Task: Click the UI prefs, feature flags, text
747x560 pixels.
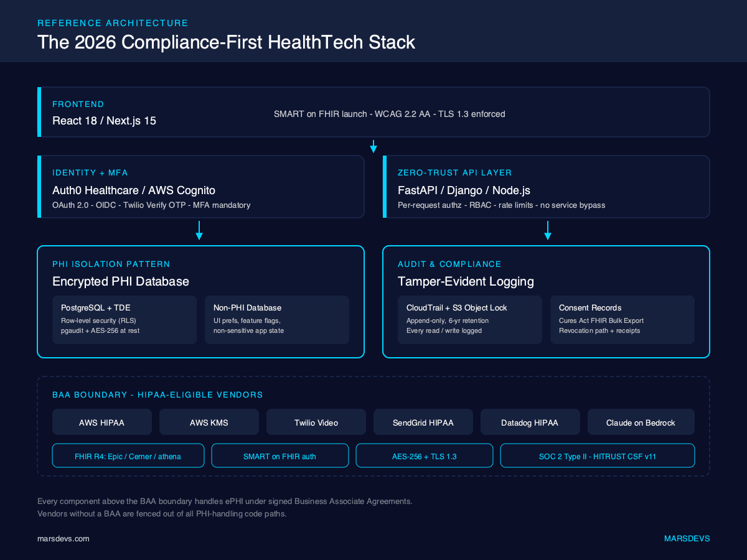Action: pos(248,320)
